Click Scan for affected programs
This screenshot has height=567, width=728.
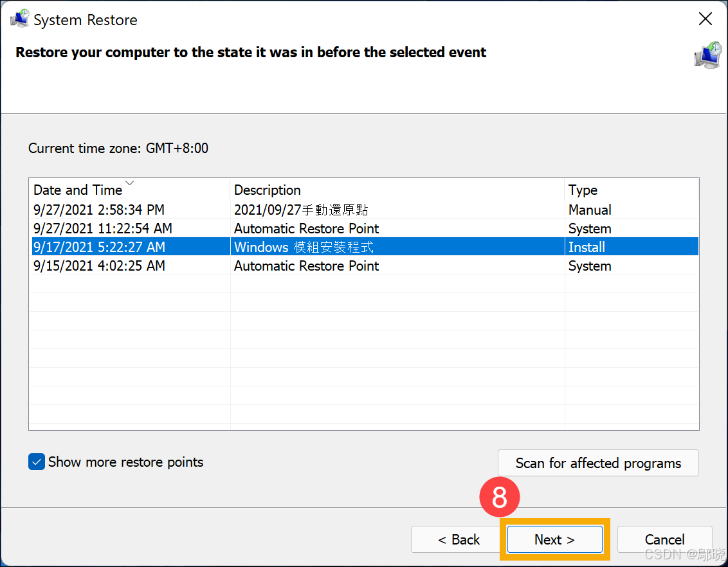point(598,463)
